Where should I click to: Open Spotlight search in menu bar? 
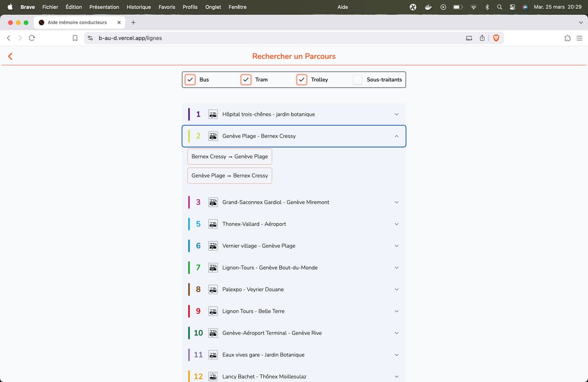pyautogui.click(x=499, y=7)
